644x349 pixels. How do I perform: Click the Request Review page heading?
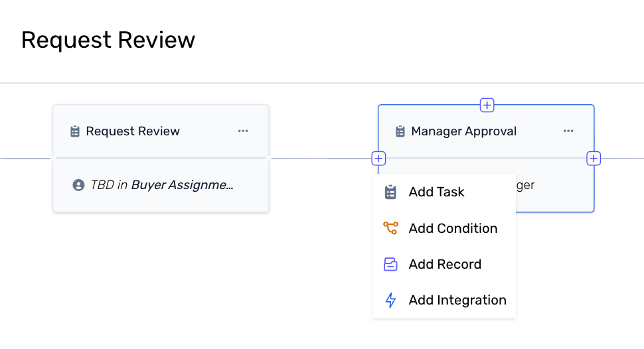[108, 40]
